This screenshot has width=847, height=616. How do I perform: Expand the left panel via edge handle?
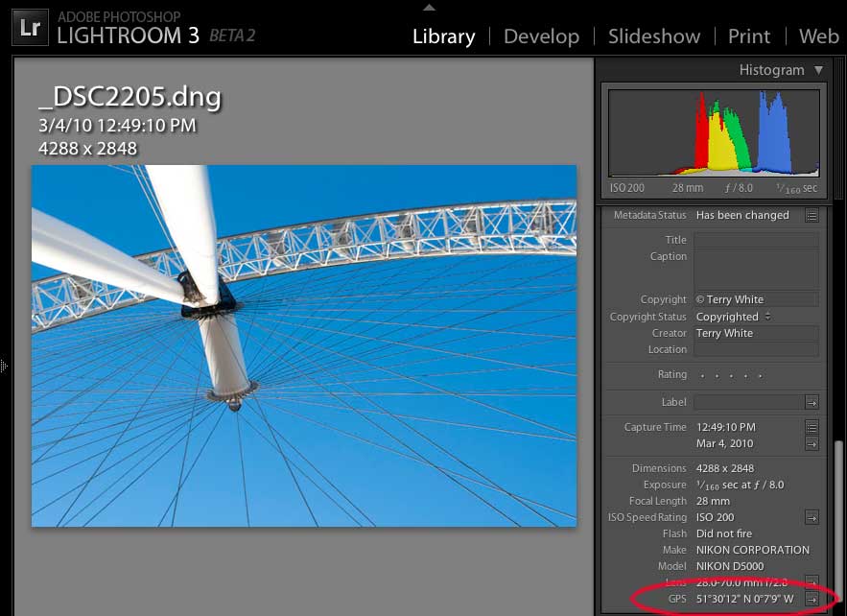(x=4, y=366)
